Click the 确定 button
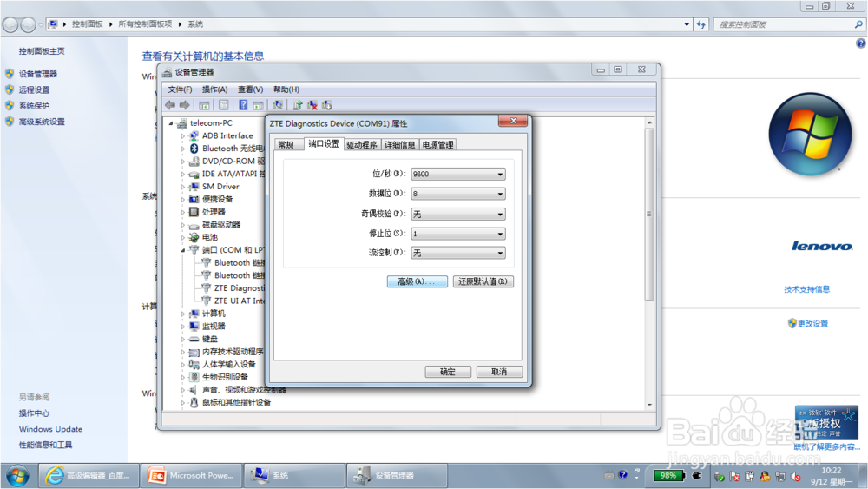Image resolution: width=868 pixels, height=489 pixels. [x=448, y=372]
